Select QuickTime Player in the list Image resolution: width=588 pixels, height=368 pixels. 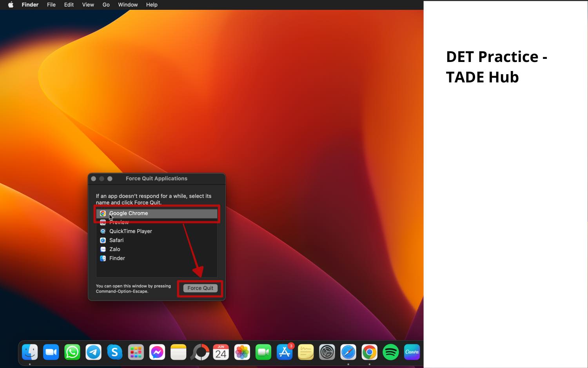pos(157,231)
